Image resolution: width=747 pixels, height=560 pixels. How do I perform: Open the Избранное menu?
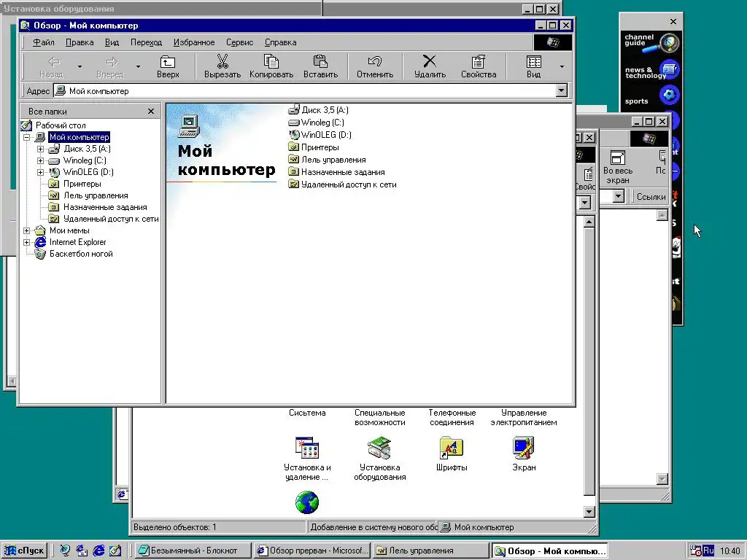194,42
